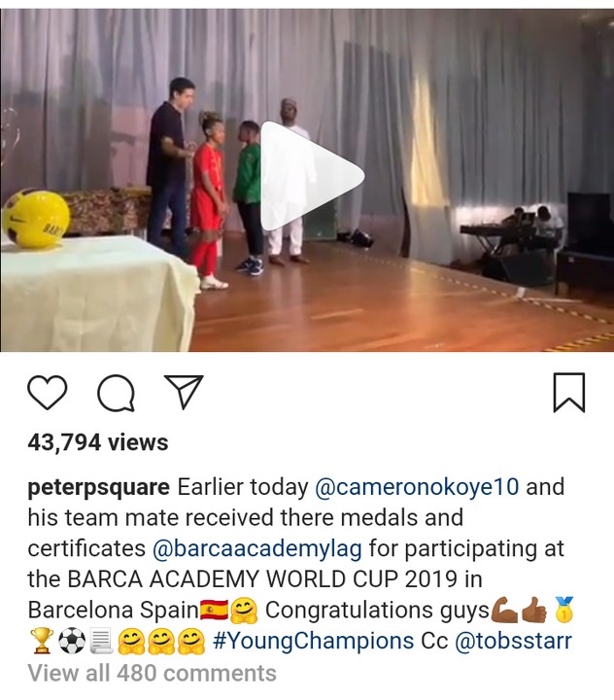Viewport: 614px width, 700px height.
Task: Share post with paper plane icon
Action: click(x=184, y=392)
